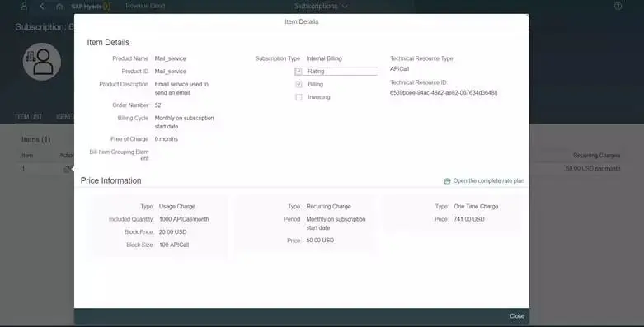Select the customer avatar circle
The width and height of the screenshot is (644, 327).
click(42, 62)
